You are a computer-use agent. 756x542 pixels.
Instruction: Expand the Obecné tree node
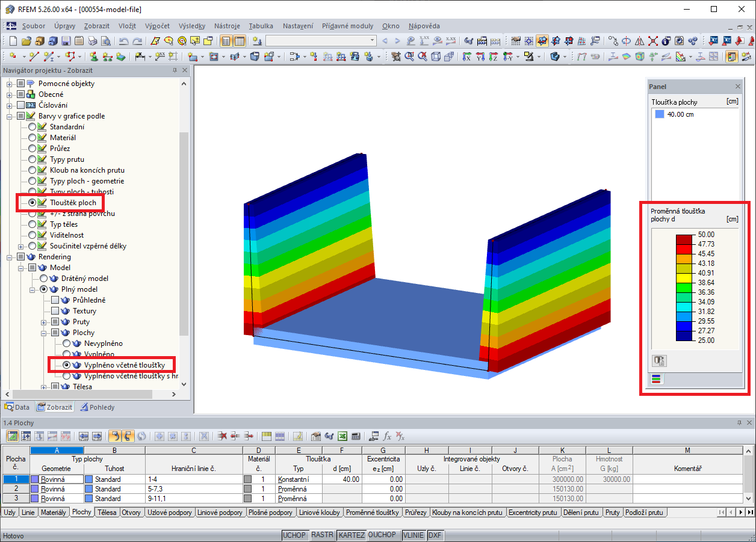[x=10, y=94]
